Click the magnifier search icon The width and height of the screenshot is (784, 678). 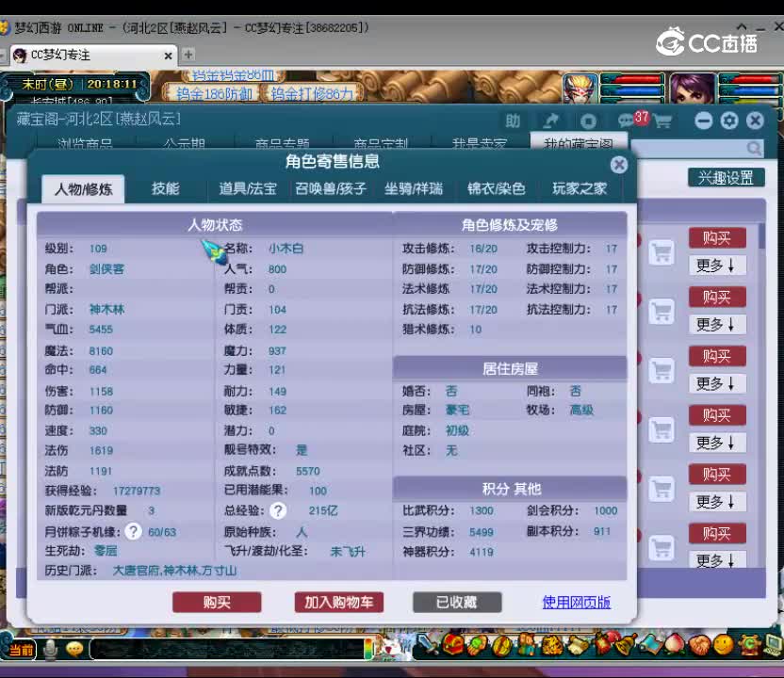coord(754,148)
